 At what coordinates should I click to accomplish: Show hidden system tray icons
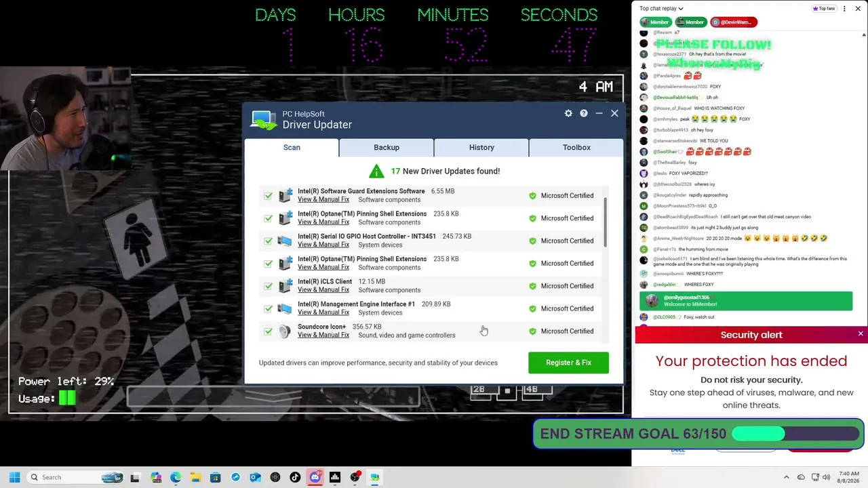pos(787,477)
